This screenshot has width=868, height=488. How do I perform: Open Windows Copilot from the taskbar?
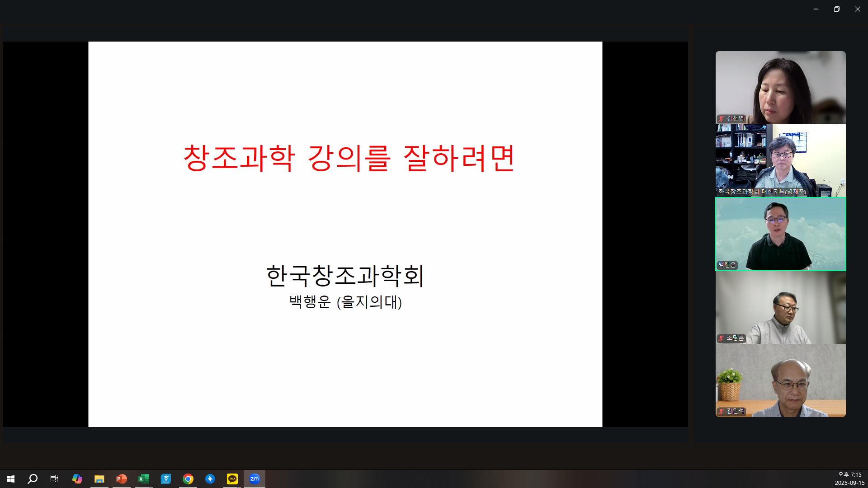(x=77, y=479)
